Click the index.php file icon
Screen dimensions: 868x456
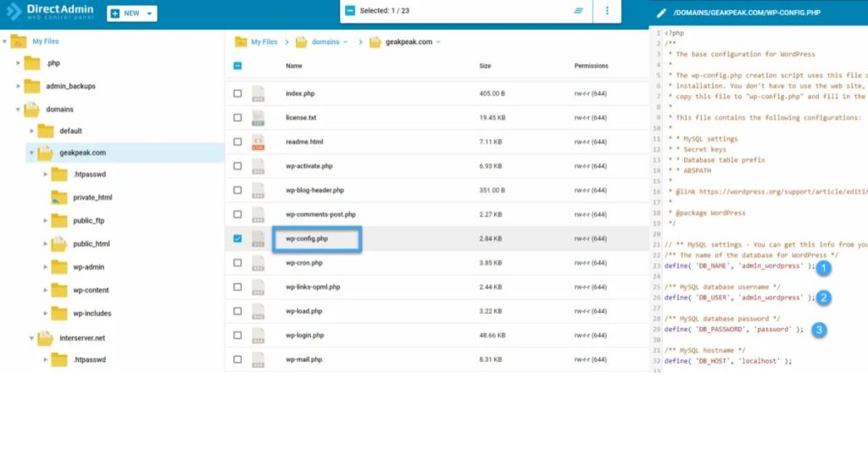[x=258, y=93]
